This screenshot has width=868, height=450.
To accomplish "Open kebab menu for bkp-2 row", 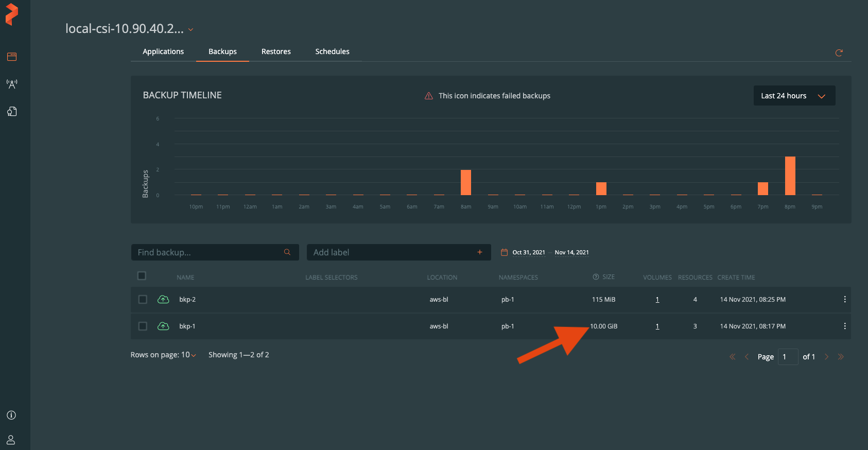I will pos(844,300).
